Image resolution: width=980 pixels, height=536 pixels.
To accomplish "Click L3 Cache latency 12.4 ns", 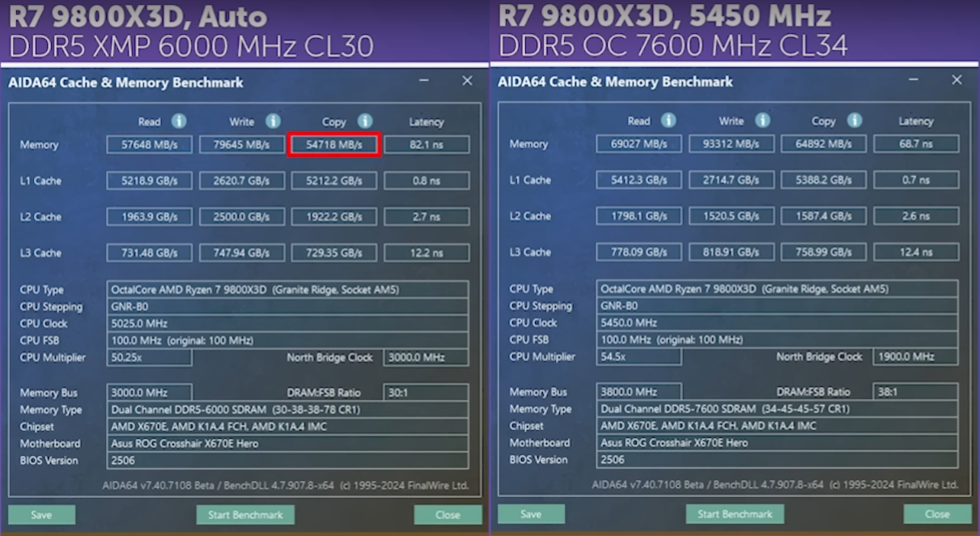I will click(916, 252).
